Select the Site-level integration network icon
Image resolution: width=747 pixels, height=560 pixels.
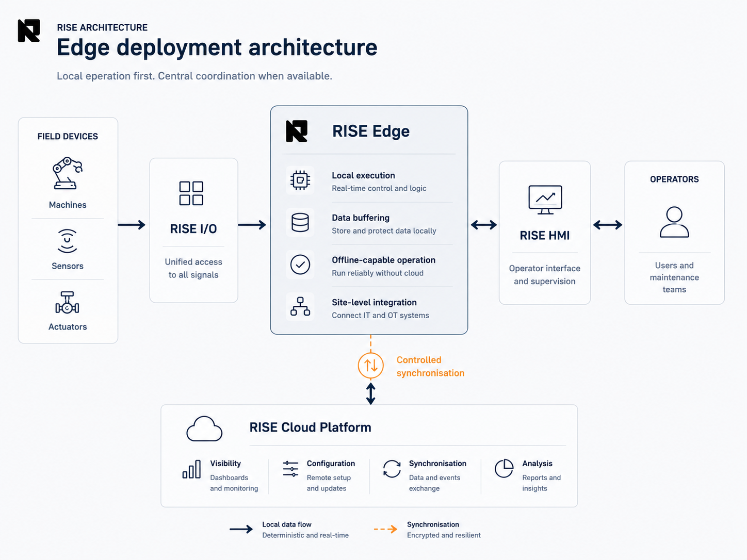tap(300, 306)
